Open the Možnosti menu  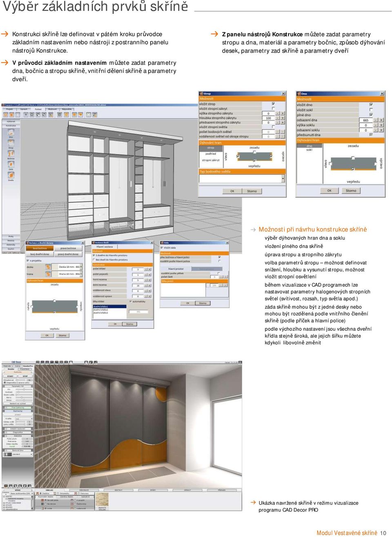[x=52, y=109]
